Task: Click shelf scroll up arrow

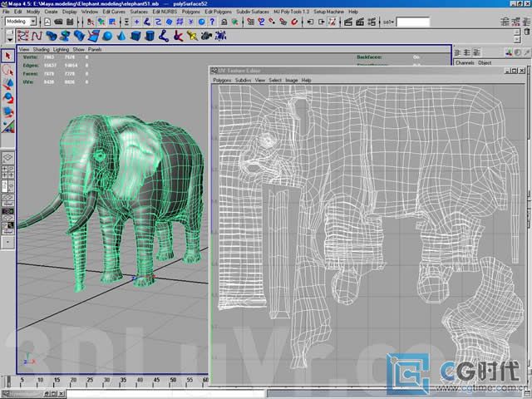Action: pos(517,32)
